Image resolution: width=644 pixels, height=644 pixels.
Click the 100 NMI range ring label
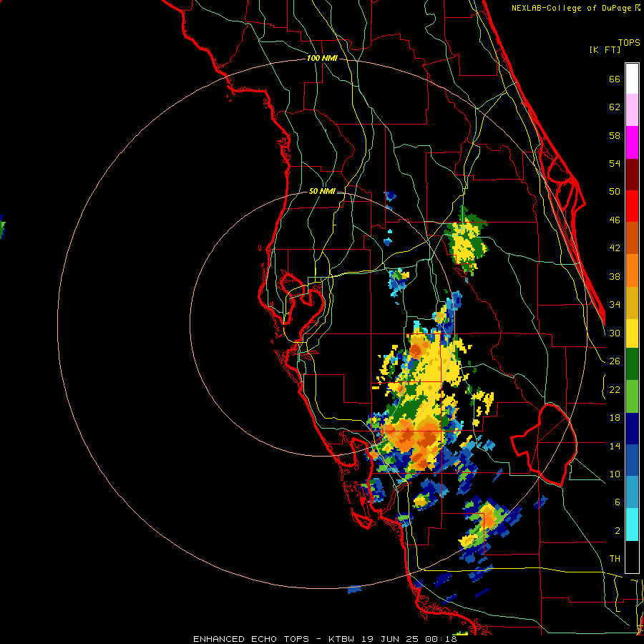pos(322,59)
